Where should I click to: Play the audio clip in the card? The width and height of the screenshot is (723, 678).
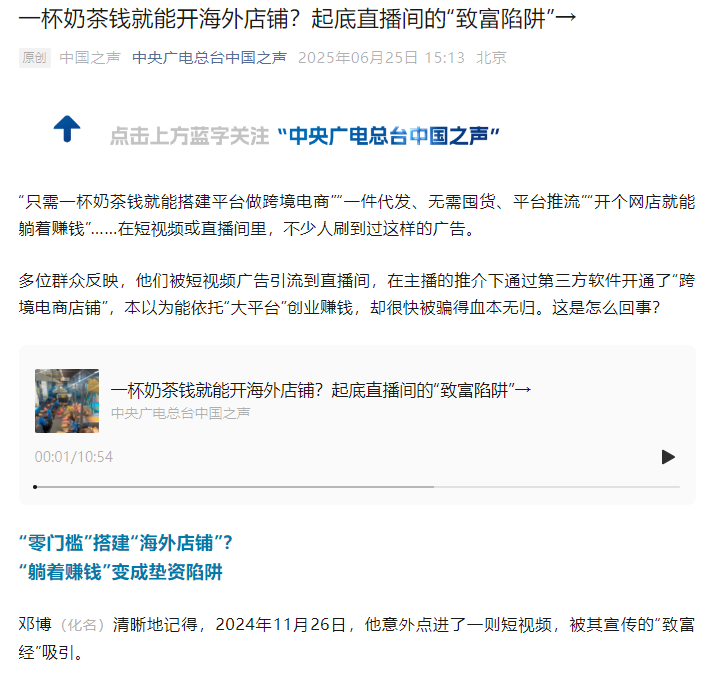(668, 457)
